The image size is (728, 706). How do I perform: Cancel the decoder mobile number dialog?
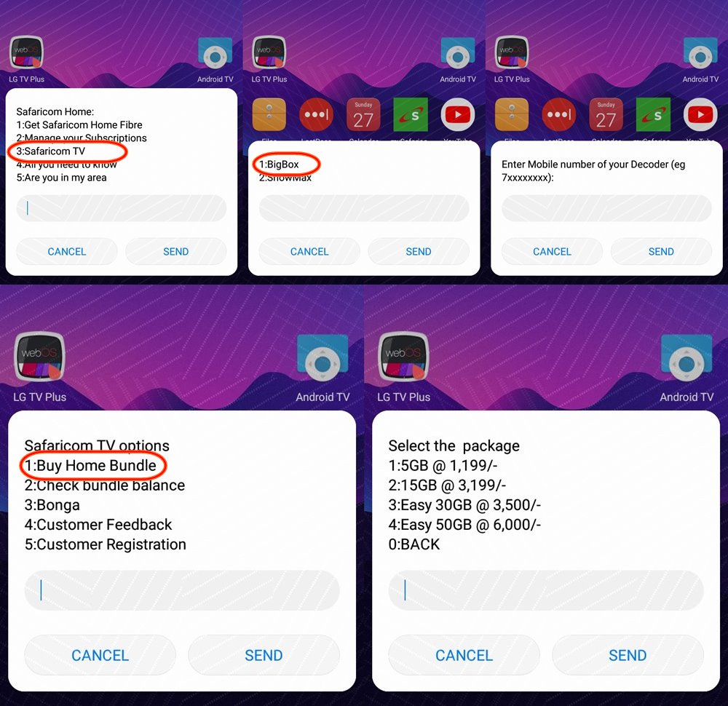pyautogui.click(x=552, y=252)
